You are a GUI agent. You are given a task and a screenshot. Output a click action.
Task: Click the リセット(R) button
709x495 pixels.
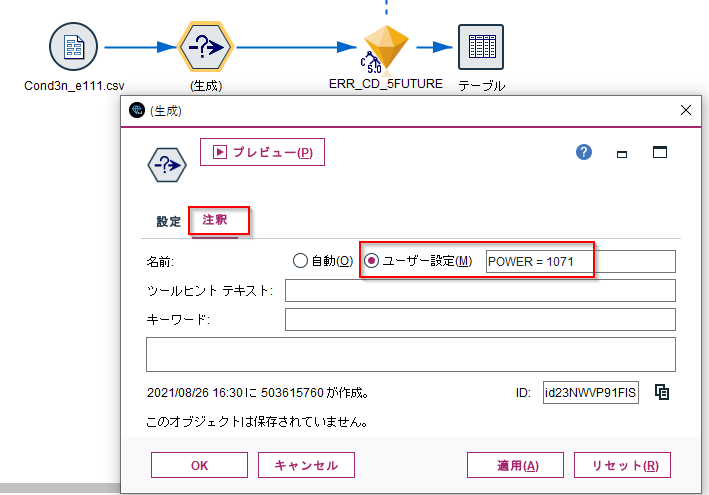[x=622, y=465]
